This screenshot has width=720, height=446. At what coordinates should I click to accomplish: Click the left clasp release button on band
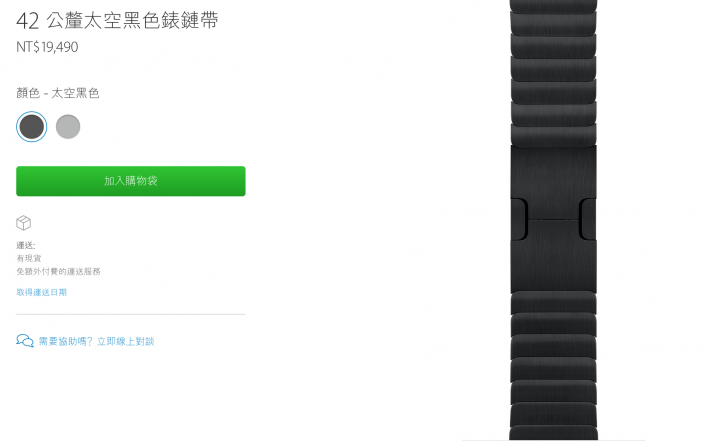[x=519, y=219]
